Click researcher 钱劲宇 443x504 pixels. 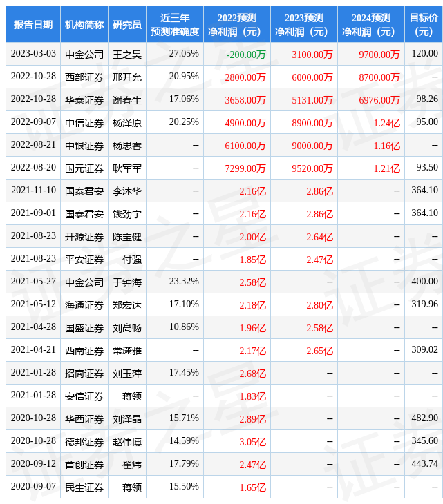pyautogui.click(x=127, y=214)
